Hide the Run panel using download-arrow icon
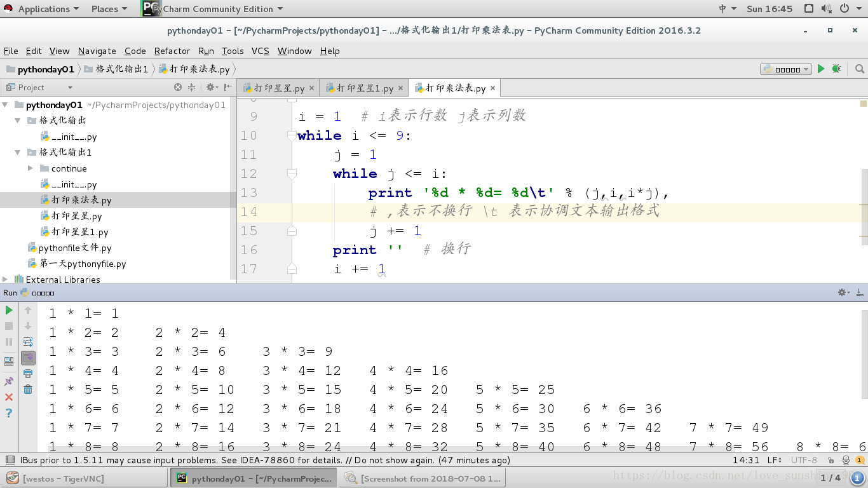The height and width of the screenshot is (488, 868). tap(858, 292)
